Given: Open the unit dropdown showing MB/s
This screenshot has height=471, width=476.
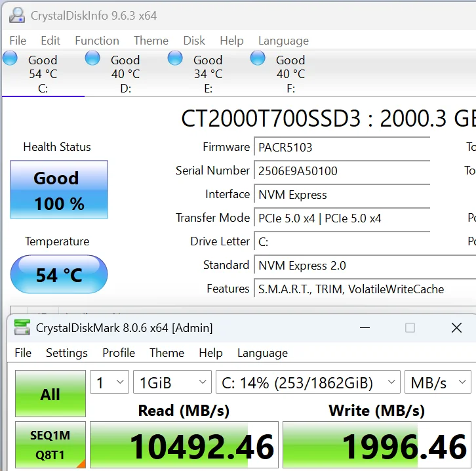Looking at the screenshot, I should point(438,382).
